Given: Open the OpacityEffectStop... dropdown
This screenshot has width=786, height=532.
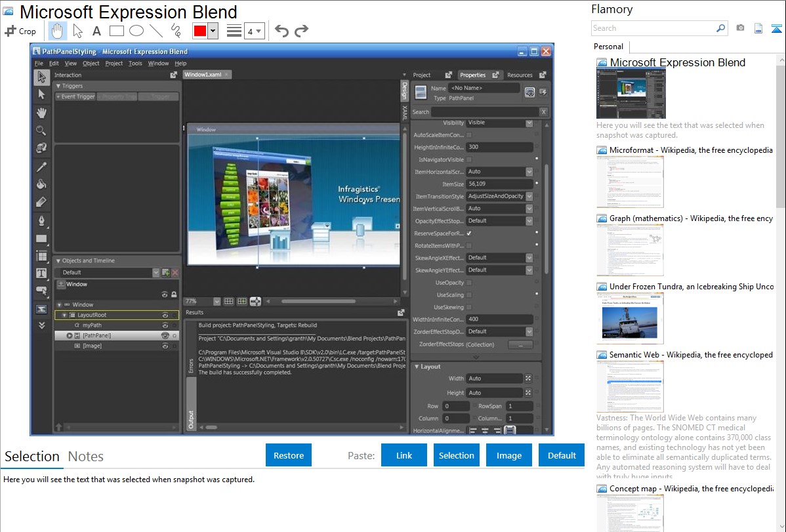Looking at the screenshot, I should (x=529, y=220).
